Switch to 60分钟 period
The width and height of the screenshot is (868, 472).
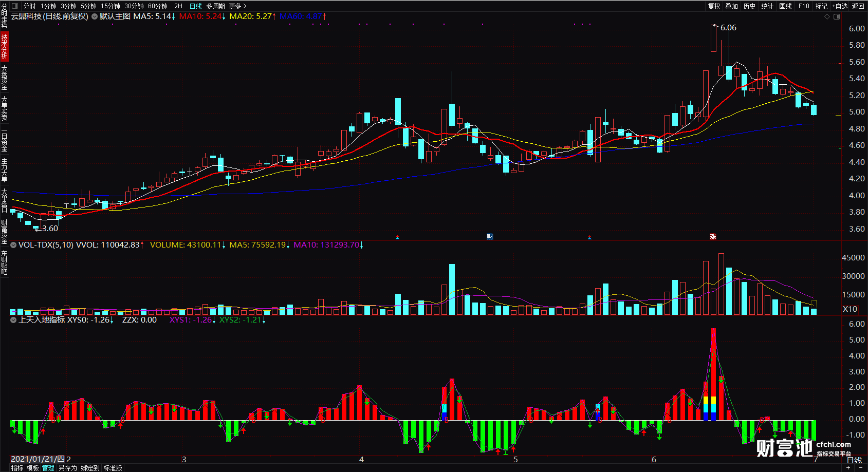(x=158, y=6)
